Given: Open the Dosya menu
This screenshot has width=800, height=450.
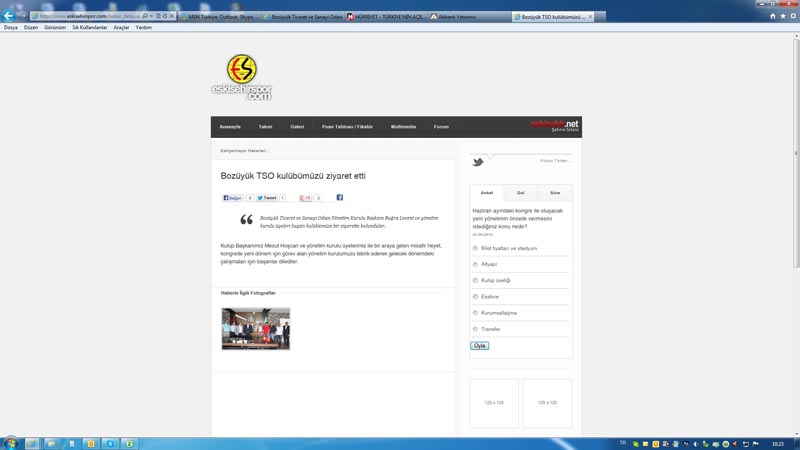Looking at the screenshot, I should coord(11,28).
